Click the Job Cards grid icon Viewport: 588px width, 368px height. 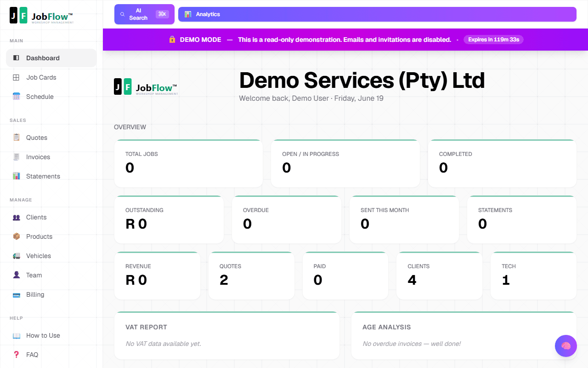[x=16, y=77]
